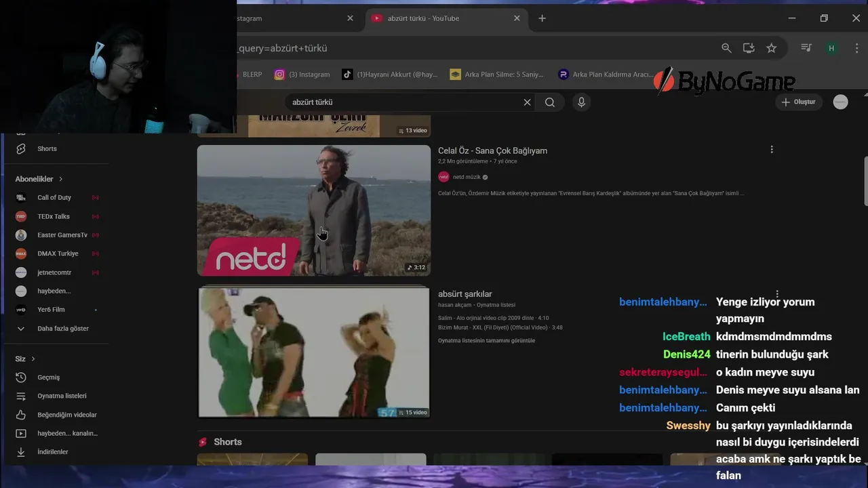This screenshot has width=868, height=488.
Task: Open the Hayrani Akkurt TikTok bookmark
Action: (x=390, y=75)
